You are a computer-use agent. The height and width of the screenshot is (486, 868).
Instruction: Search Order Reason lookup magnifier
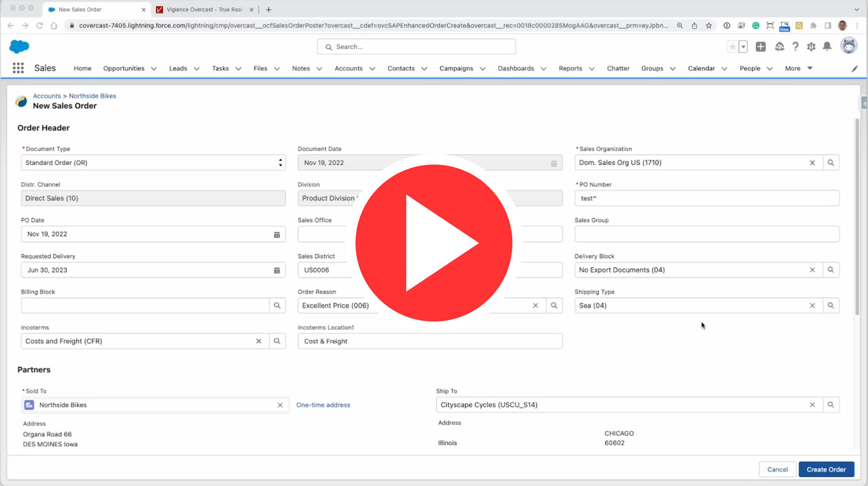(554, 306)
